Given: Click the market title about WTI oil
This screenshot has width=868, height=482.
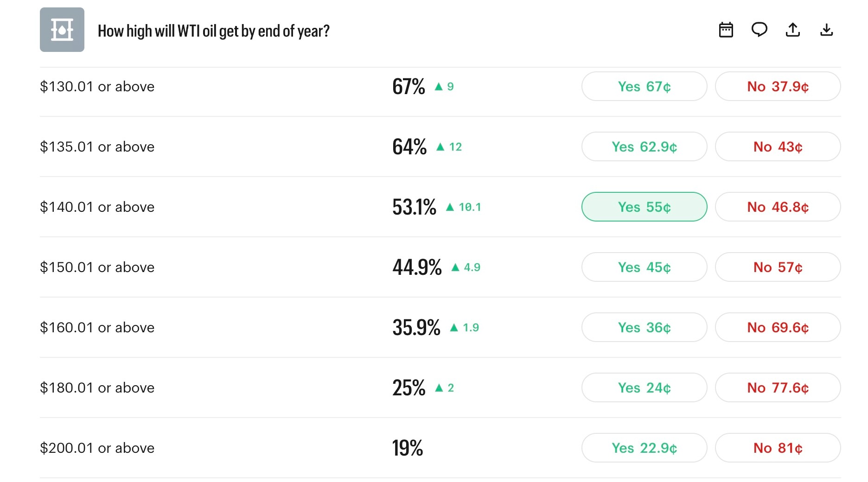Looking at the screenshot, I should [213, 31].
